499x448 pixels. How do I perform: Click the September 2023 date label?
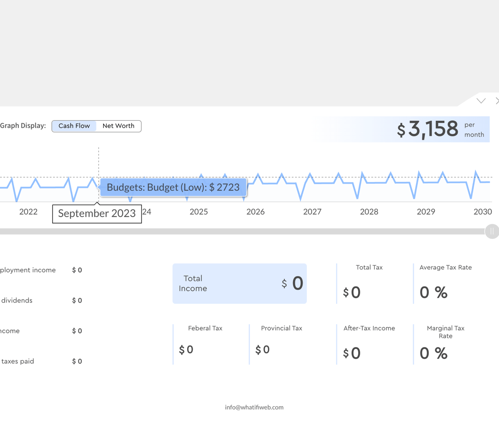click(x=97, y=214)
